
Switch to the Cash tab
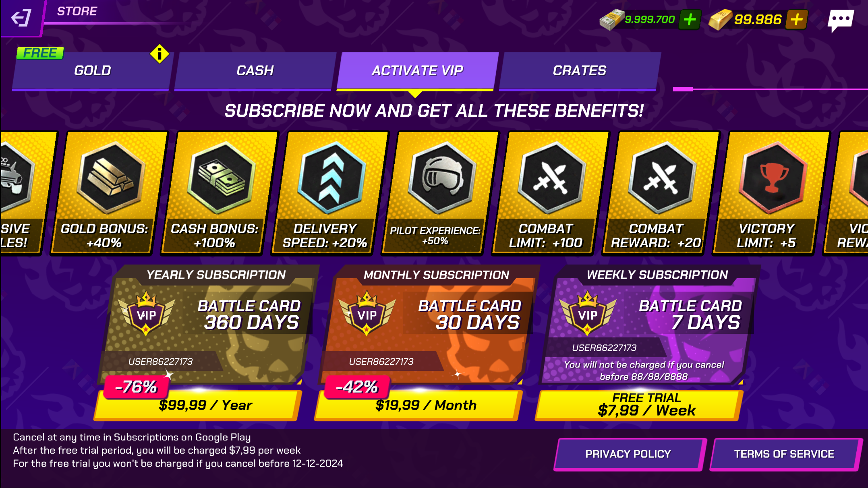[255, 70]
